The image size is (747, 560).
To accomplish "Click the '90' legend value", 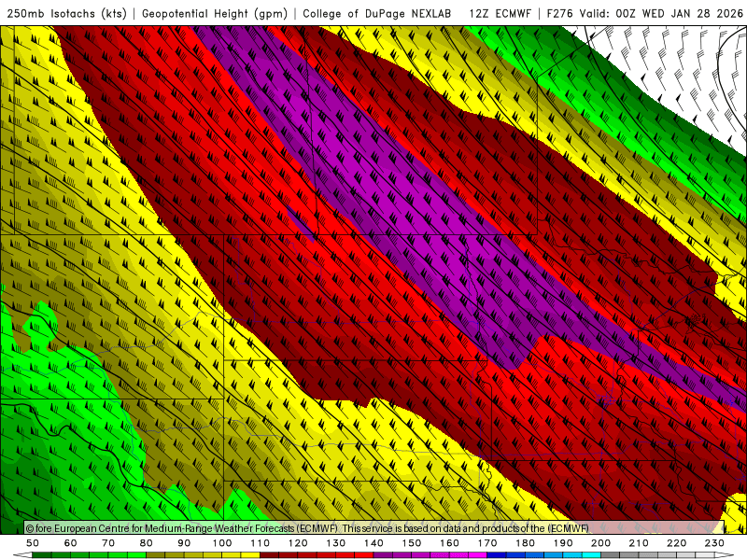I will (x=184, y=543).
